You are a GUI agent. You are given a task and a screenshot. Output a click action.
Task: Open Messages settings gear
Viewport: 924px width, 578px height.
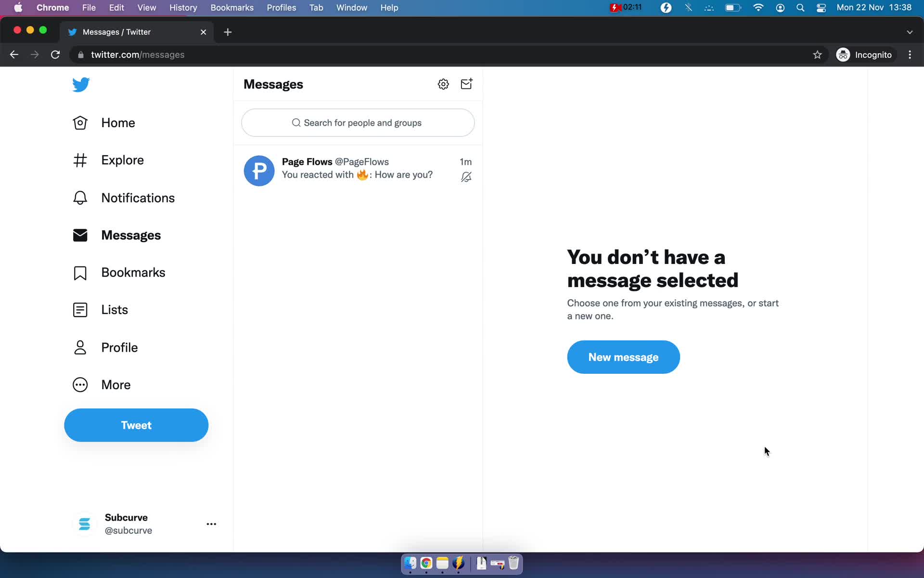pyautogui.click(x=443, y=84)
